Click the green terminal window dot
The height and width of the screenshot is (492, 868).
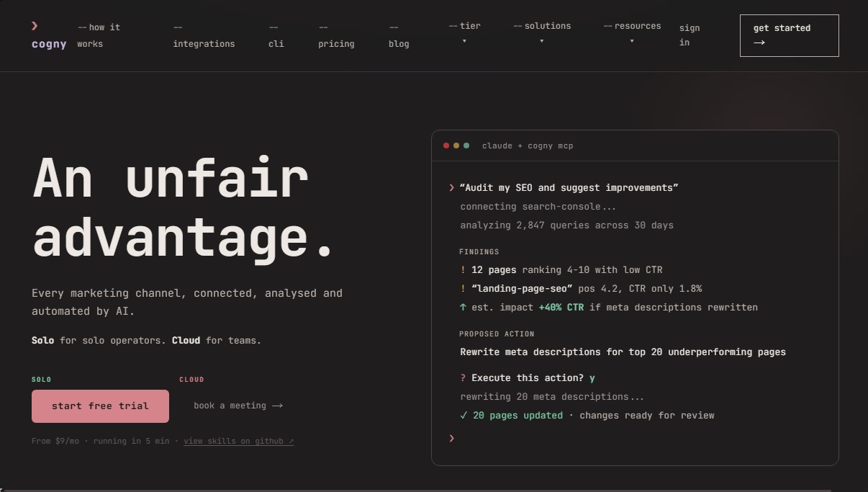click(x=466, y=146)
